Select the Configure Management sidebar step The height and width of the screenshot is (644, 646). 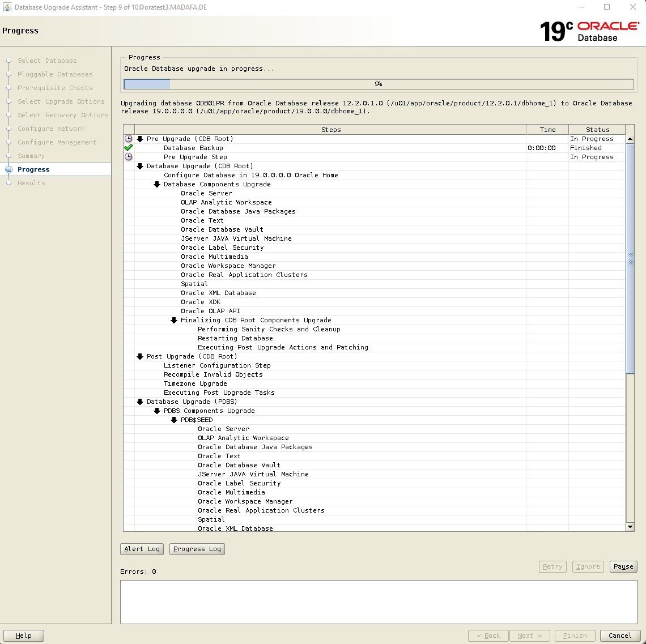pyautogui.click(x=57, y=142)
